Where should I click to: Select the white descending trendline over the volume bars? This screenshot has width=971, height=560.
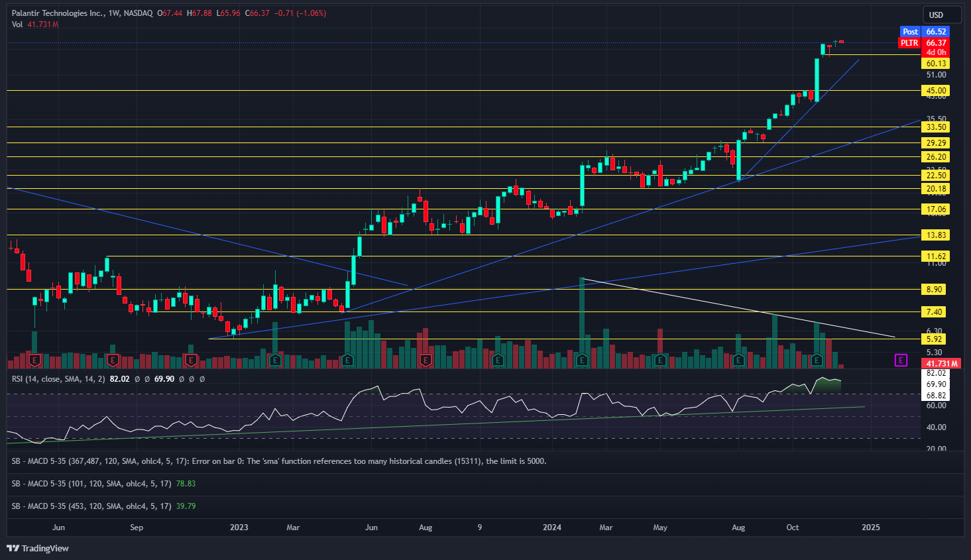pos(738,308)
